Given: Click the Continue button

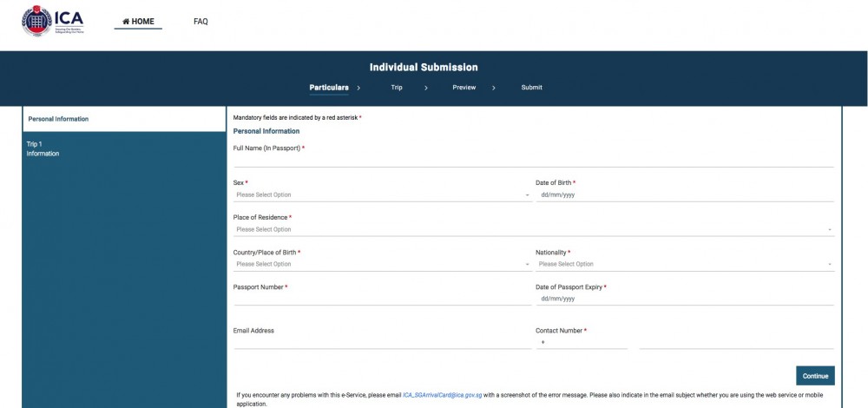Looking at the screenshot, I should [815, 375].
